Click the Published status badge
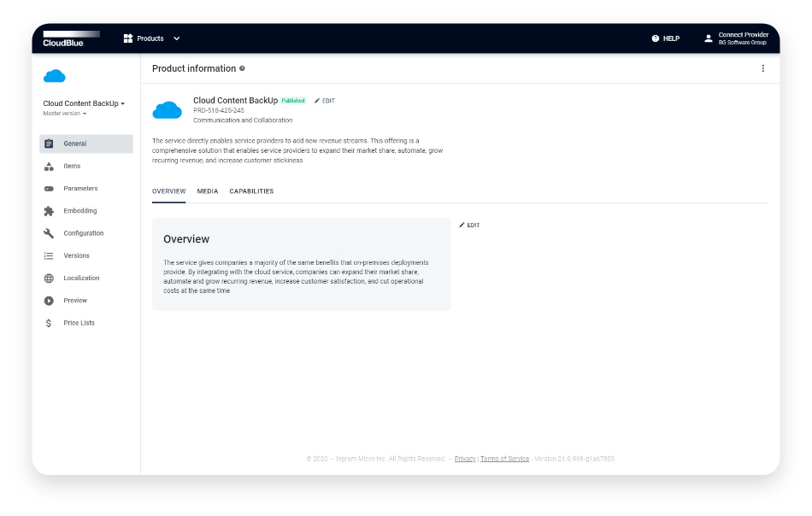This screenshot has height=516, width=812. coord(293,101)
